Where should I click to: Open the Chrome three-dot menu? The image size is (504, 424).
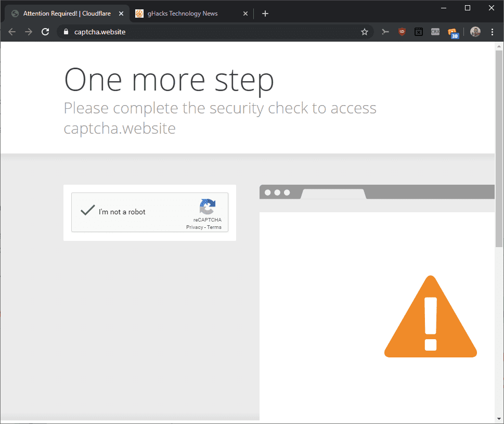pos(492,32)
